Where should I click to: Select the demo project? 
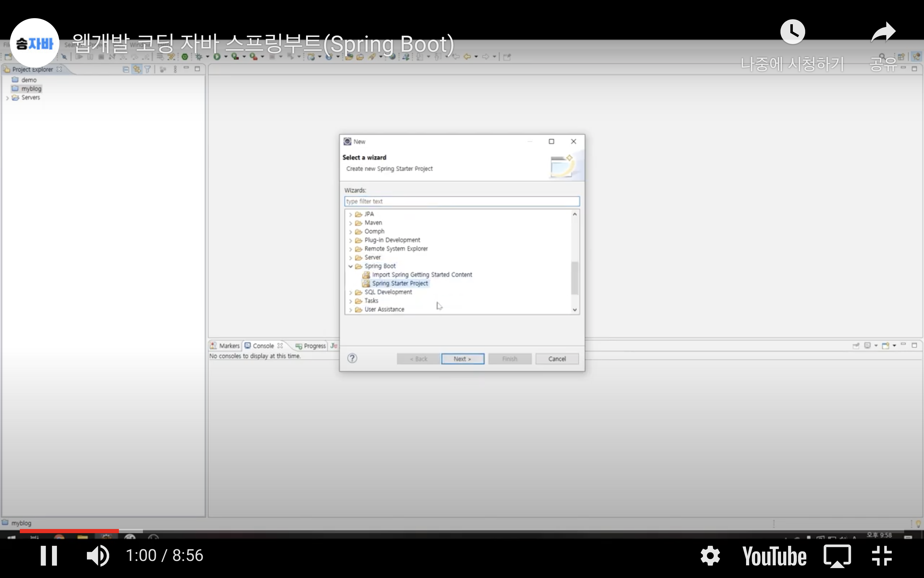pyautogui.click(x=24, y=80)
